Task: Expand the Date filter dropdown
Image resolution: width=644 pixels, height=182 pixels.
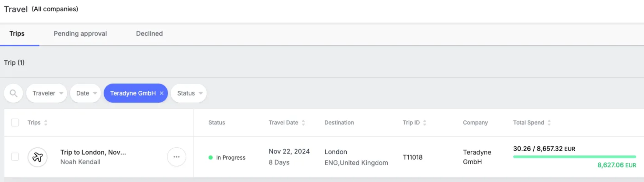Action: 85,93
